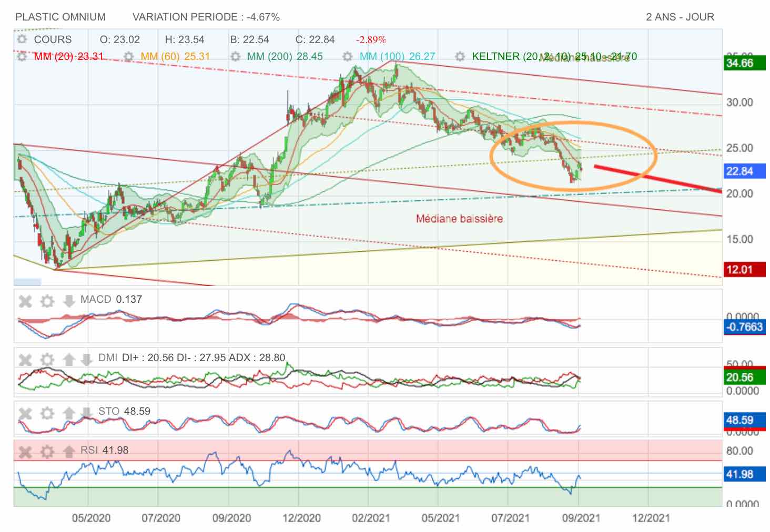Open the KELTNER settings gear
Screen dimensions: 770x532
460,56
